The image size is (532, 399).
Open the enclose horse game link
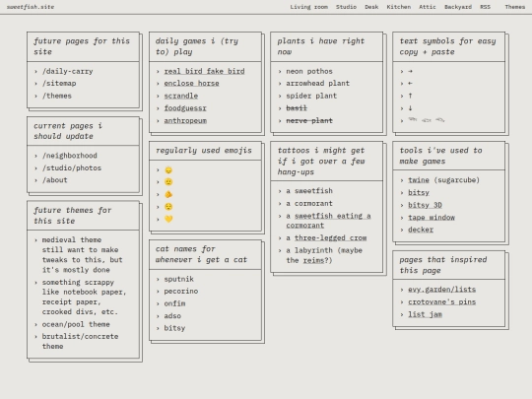click(191, 84)
